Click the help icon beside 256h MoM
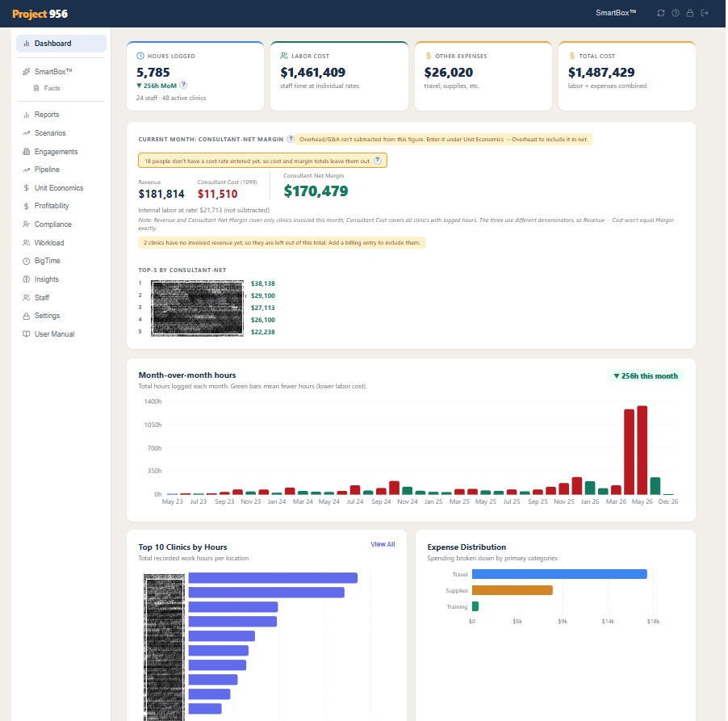Viewport: 728px width, 721px height. pos(183,85)
